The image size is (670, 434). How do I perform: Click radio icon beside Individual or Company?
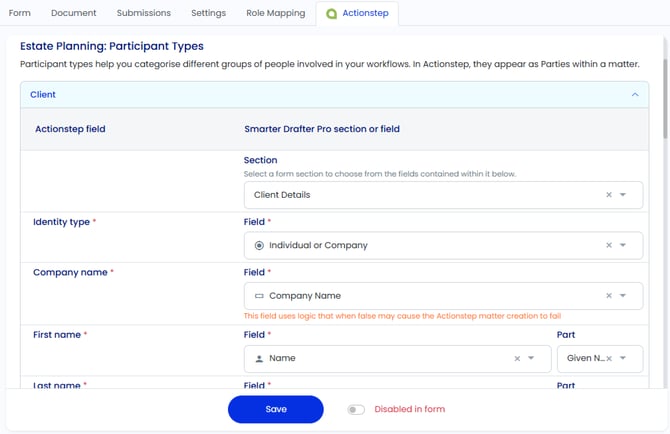[259, 245]
